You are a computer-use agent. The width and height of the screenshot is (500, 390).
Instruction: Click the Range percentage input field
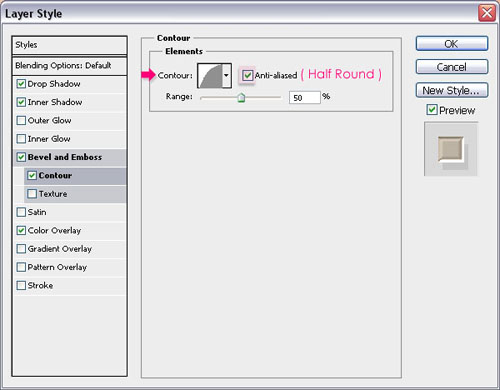pyautogui.click(x=305, y=97)
